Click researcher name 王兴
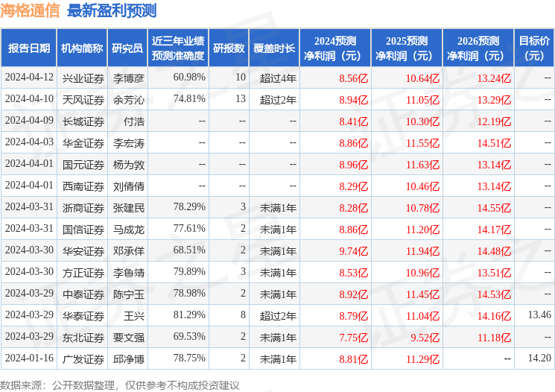The image size is (555, 392). [134, 316]
